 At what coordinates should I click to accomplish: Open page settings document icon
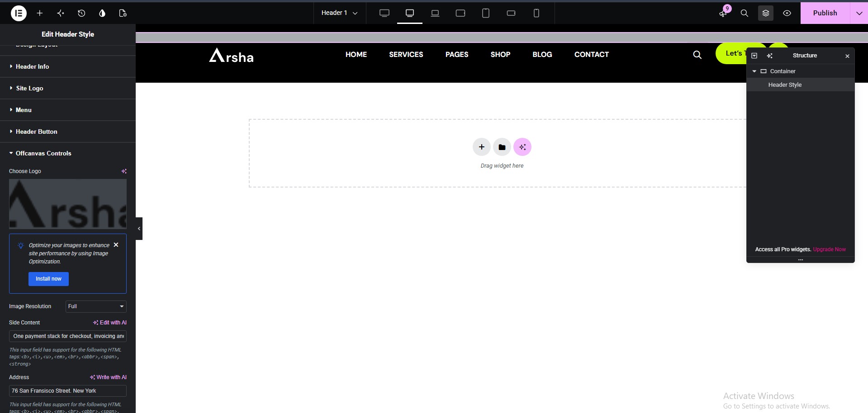(x=123, y=13)
